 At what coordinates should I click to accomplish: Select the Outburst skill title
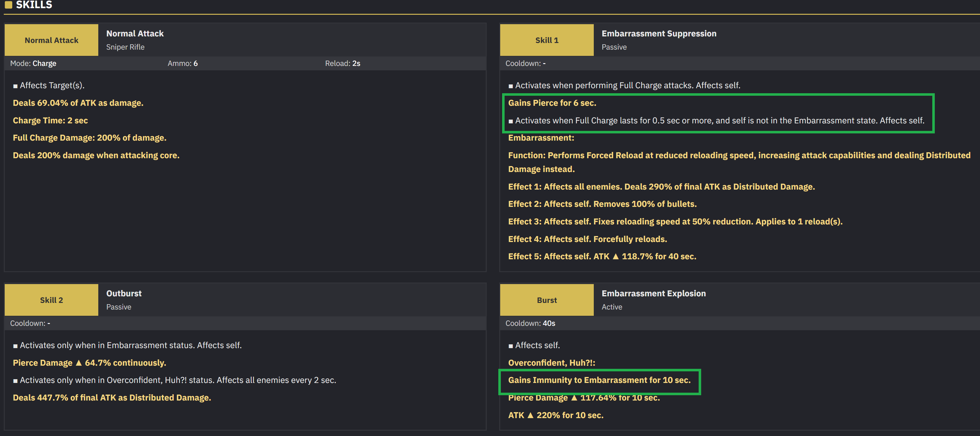click(x=124, y=293)
